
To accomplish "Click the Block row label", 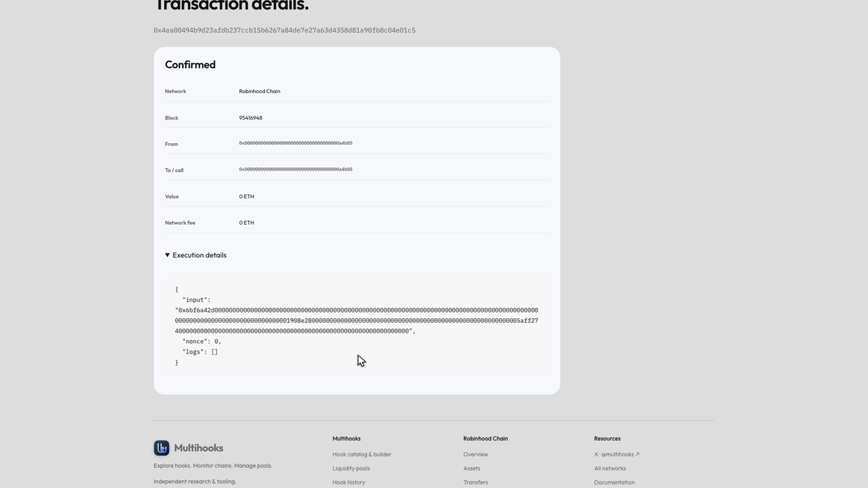I will tap(171, 118).
